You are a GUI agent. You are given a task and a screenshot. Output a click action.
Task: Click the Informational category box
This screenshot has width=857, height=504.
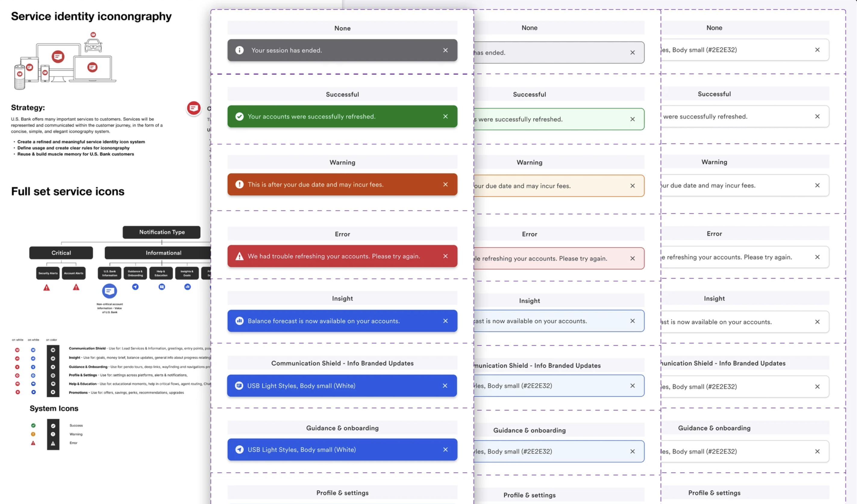pos(163,253)
